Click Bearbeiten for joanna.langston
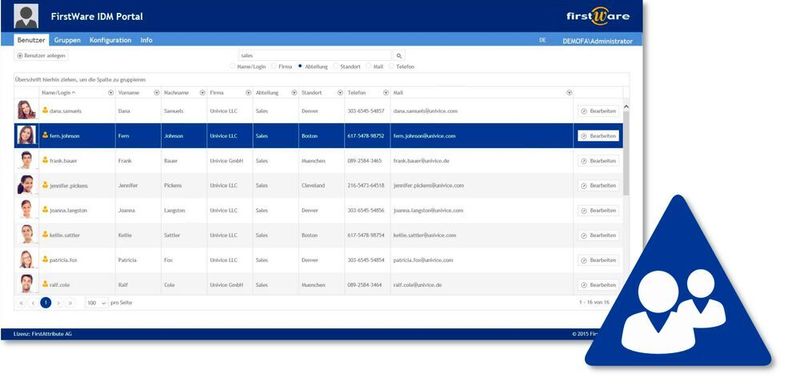800x386 pixels. pyautogui.click(x=598, y=210)
